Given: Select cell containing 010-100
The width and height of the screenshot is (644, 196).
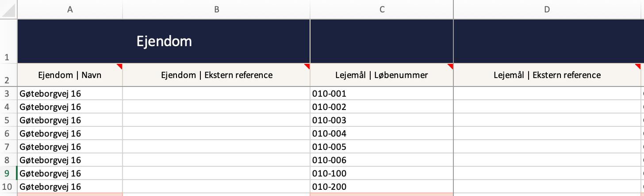Looking at the screenshot, I should click(x=382, y=173).
